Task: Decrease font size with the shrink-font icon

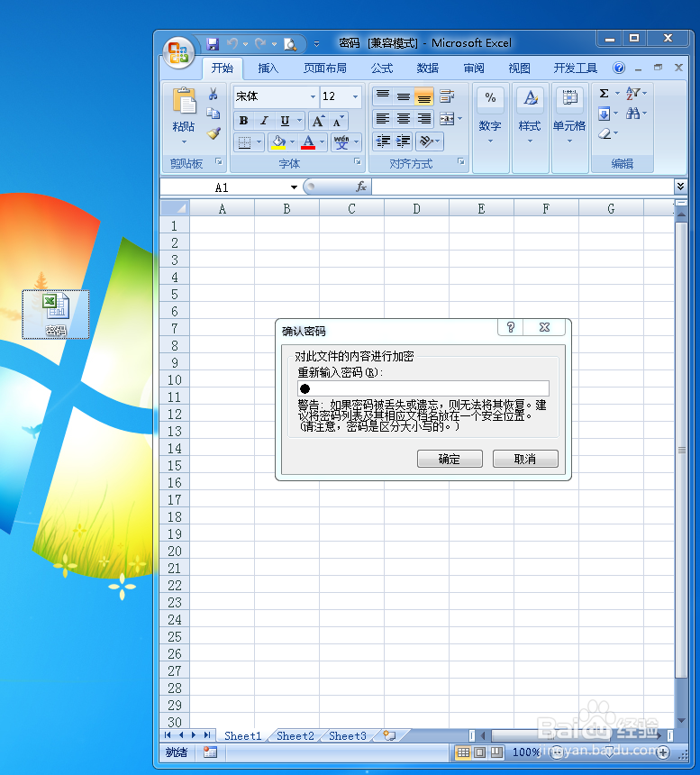Action: tap(338, 121)
